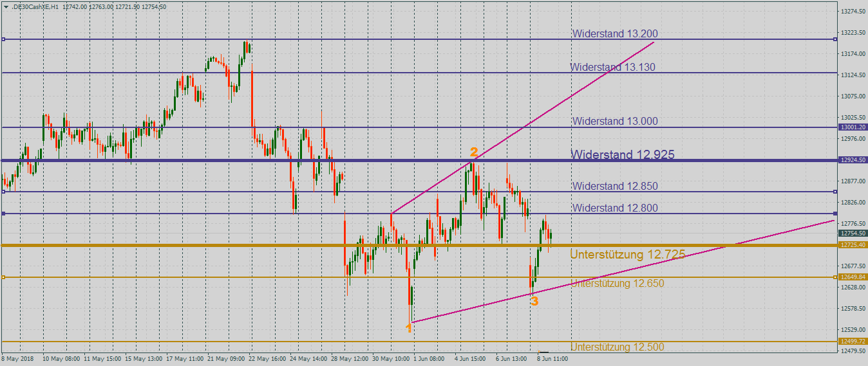
Task: Click the 13075.00 price scale value
Action: tap(853, 96)
